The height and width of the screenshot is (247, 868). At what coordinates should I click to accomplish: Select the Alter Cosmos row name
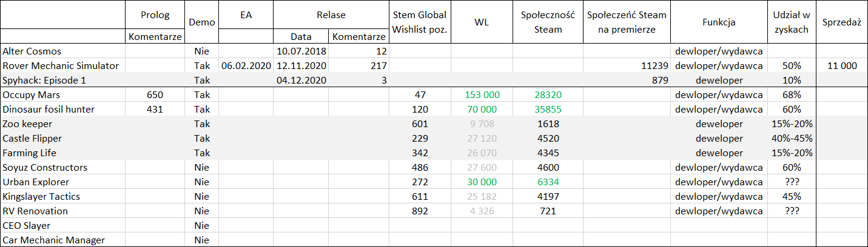[x=32, y=51]
